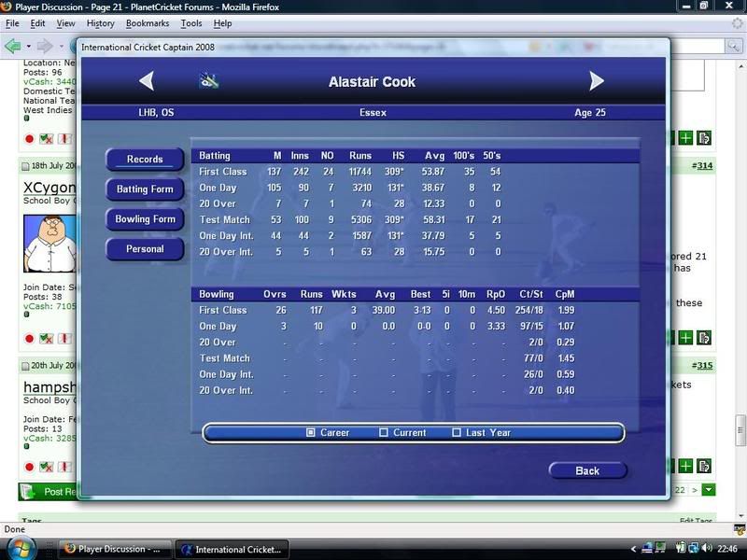Click the green plus icon above post #314
Viewport: 747px width, 560px height.
click(685, 138)
